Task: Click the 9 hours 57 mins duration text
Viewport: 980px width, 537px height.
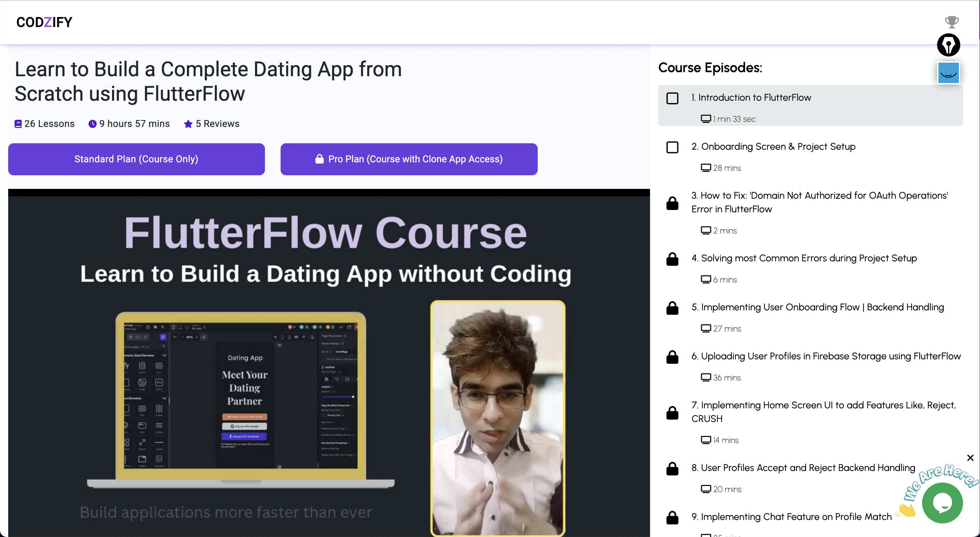Action: [135, 124]
